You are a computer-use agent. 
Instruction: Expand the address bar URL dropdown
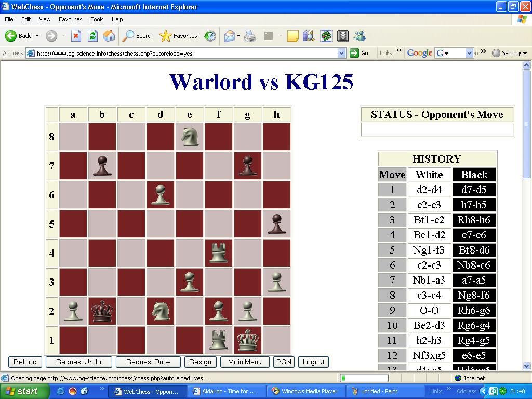pyautogui.click(x=341, y=53)
